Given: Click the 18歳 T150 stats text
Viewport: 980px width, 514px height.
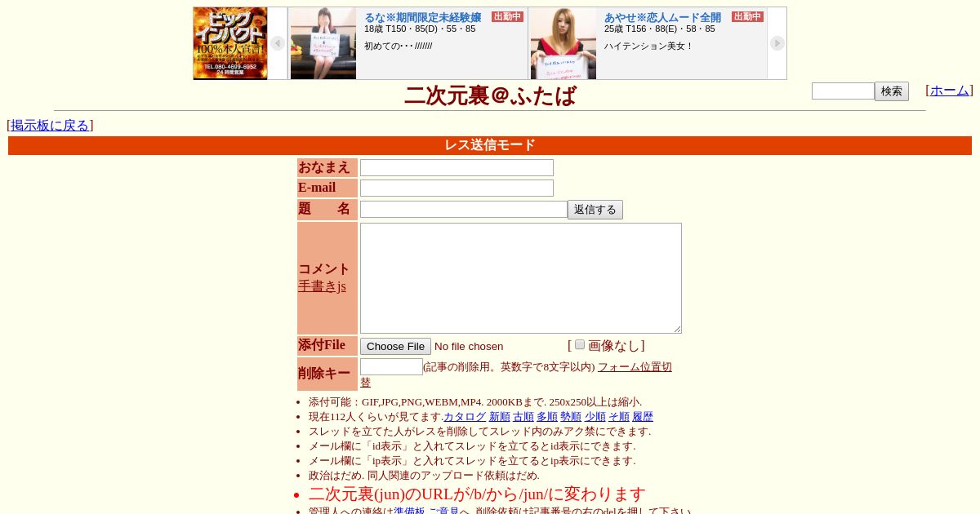Looking at the screenshot, I should (420, 29).
